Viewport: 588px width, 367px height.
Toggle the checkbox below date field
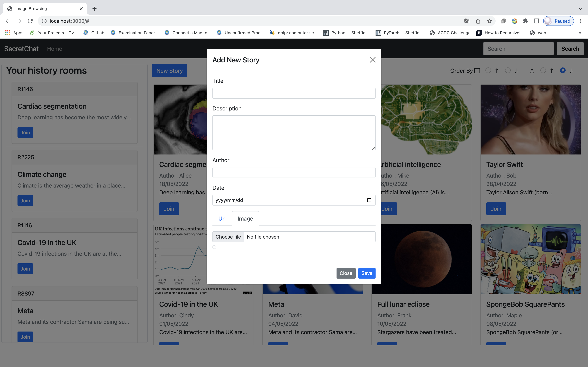(x=214, y=247)
